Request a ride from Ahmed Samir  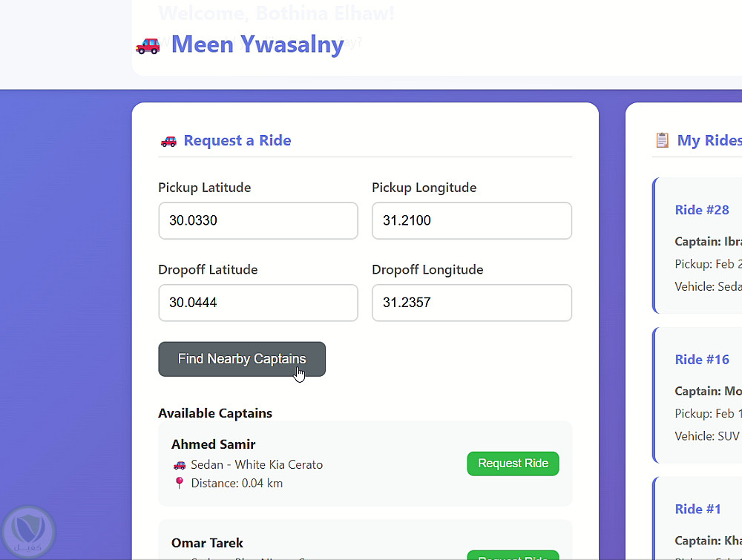click(513, 464)
